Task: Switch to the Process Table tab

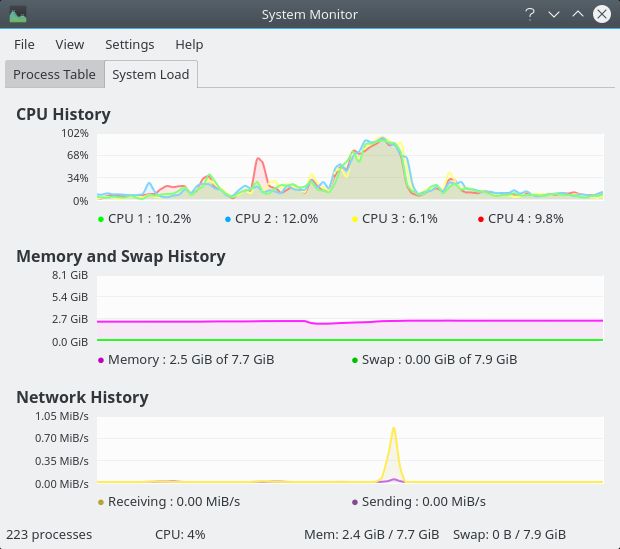Action: (x=55, y=74)
